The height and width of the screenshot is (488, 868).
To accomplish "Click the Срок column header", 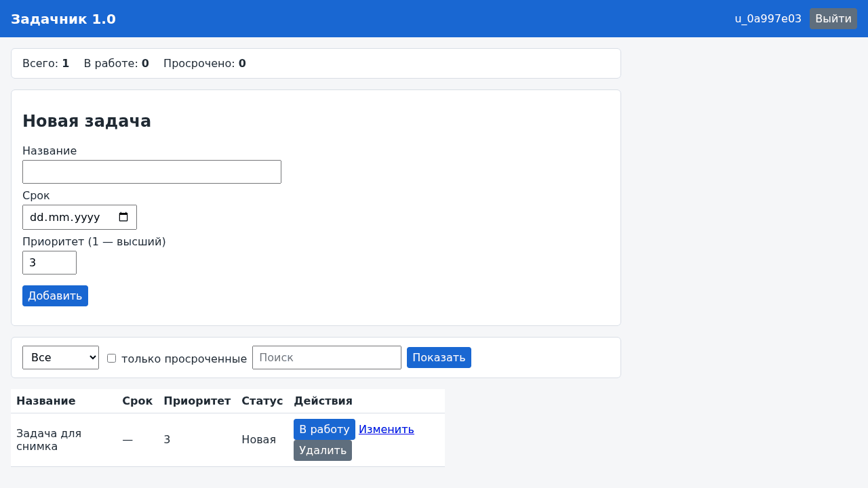I will point(138,401).
